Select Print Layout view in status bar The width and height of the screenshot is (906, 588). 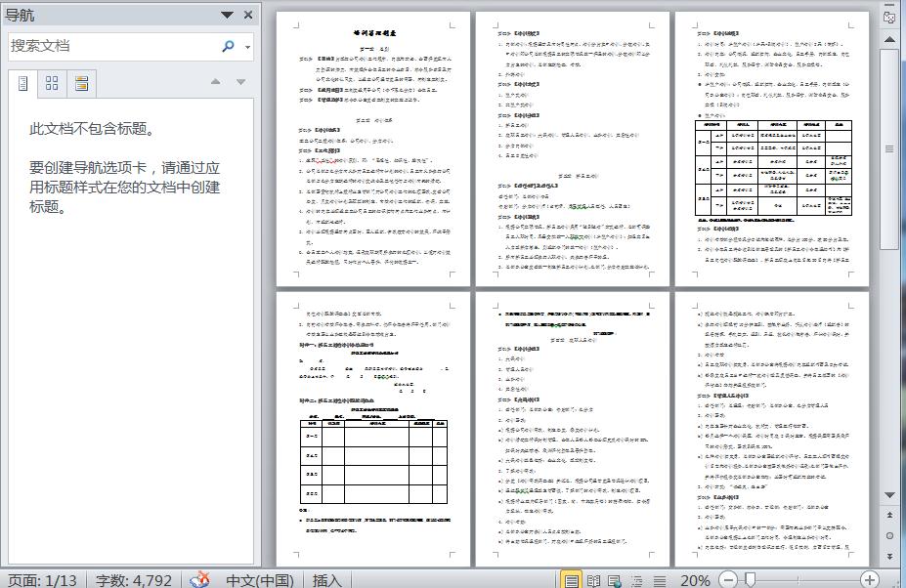(x=572, y=580)
